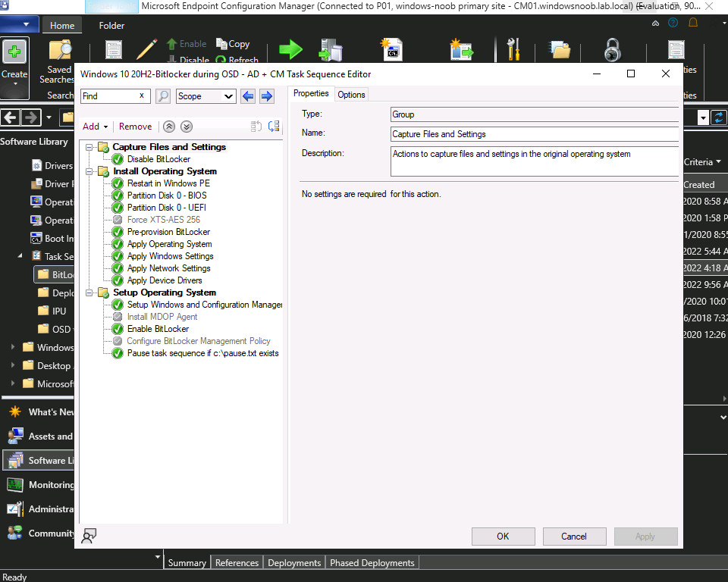Viewport: 728px width, 582px height.
Task: Open the Folder ribbon tab
Action: coord(111,26)
